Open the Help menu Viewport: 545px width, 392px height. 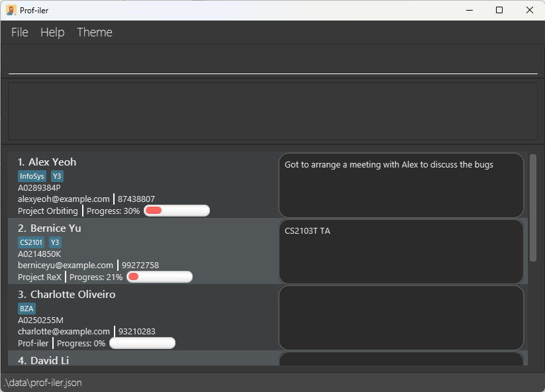tap(52, 32)
